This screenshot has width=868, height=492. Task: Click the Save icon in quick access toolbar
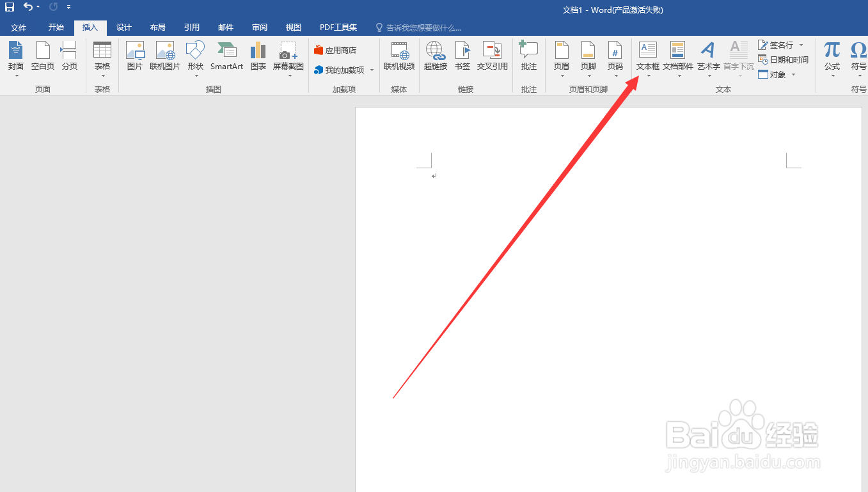(10, 7)
